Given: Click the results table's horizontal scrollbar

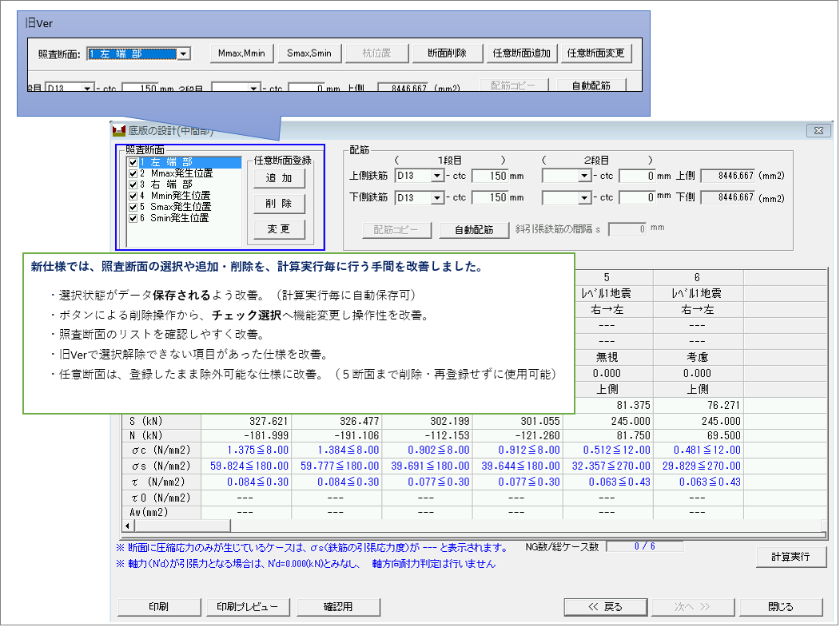Looking at the screenshot, I should pos(400,526).
